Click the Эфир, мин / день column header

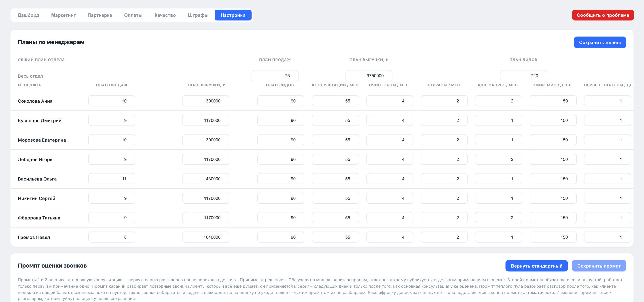[552, 85]
